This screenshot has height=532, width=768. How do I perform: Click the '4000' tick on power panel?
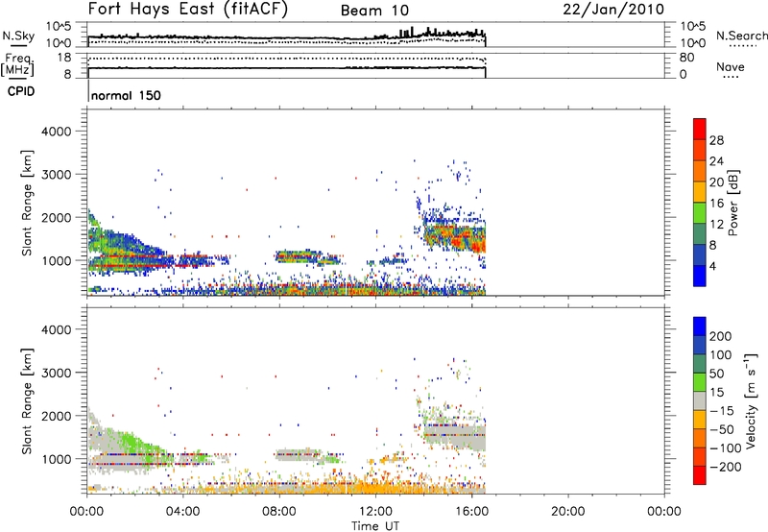(x=56, y=132)
